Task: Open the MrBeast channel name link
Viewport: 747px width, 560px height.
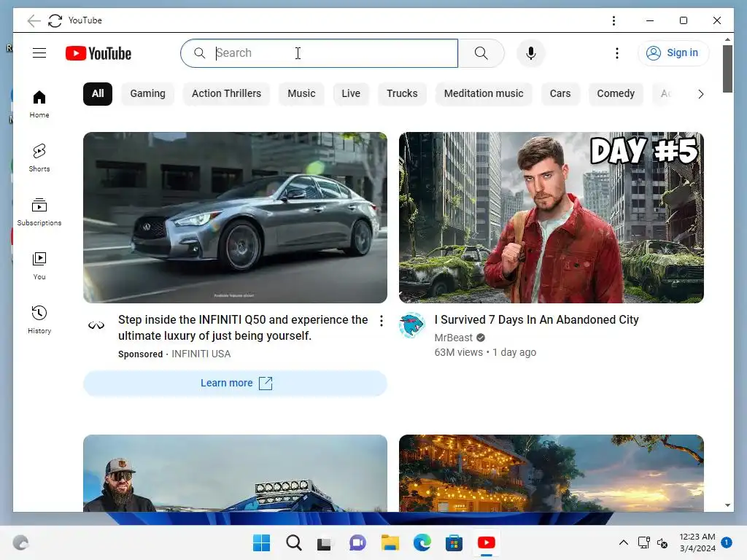Action: (x=453, y=338)
